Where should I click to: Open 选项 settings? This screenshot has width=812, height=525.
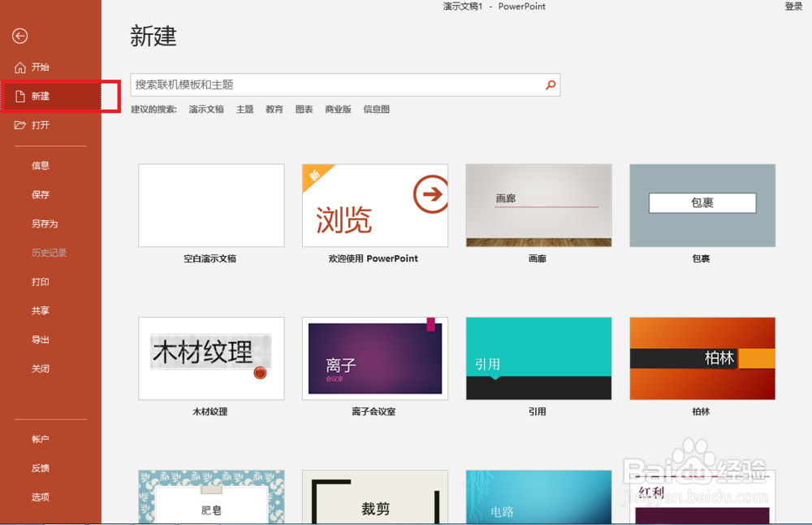click(41, 497)
